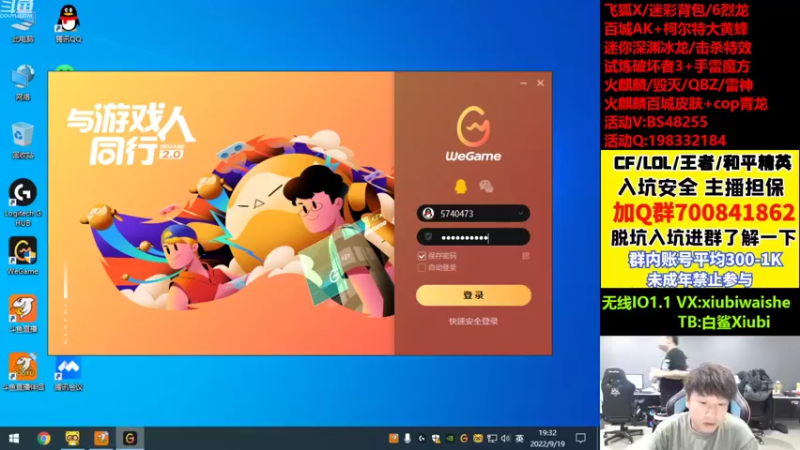Open the 斗鱼直播 desktop shortcut
This screenshot has height=450, width=800.
coord(22,314)
